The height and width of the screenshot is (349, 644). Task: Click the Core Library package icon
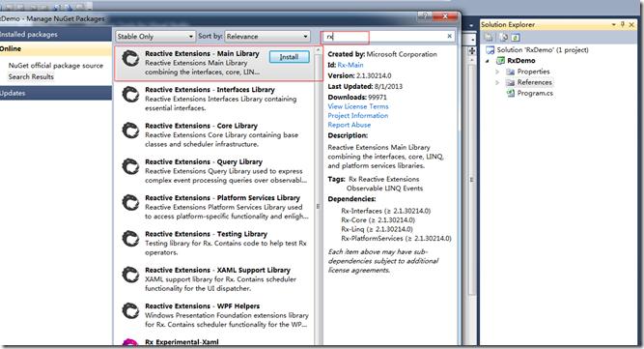(x=130, y=131)
